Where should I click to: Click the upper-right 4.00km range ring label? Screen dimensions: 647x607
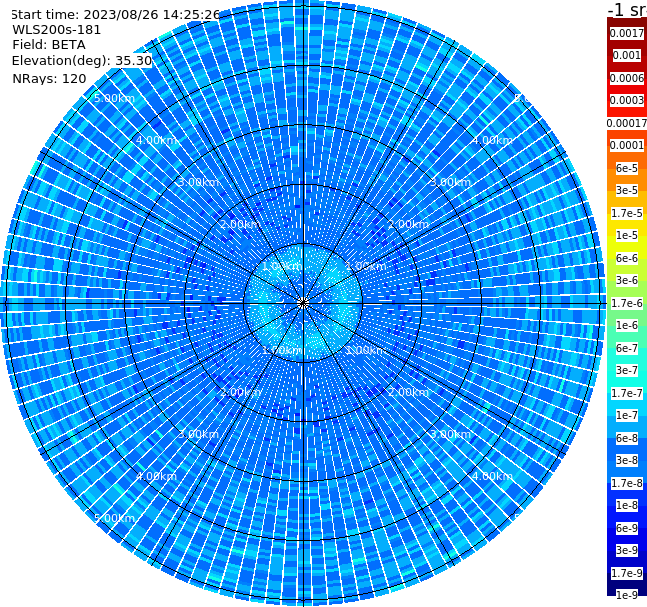[x=492, y=140]
